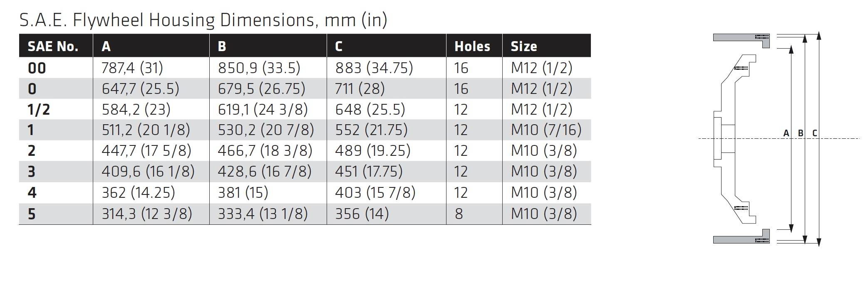
Task: Select the 381 (15) cell
Action: point(243,193)
